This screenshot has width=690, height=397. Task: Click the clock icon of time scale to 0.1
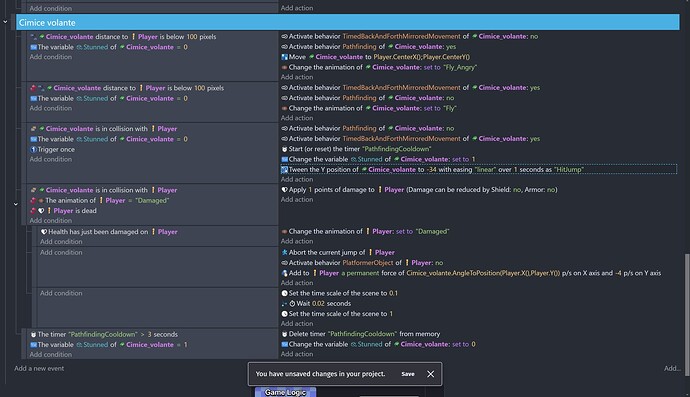tap(284, 293)
